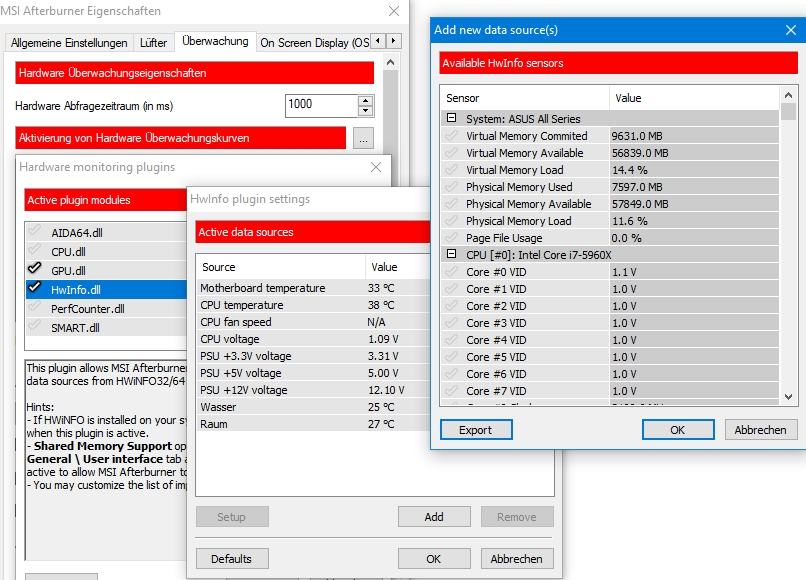This screenshot has width=806, height=580.
Task: Check the Virtual Memory Load sensor
Action: [451, 170]
